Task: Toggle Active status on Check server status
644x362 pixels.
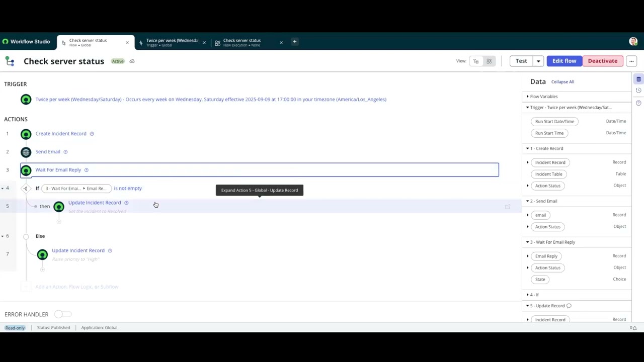Action: [x=117, y=61]
